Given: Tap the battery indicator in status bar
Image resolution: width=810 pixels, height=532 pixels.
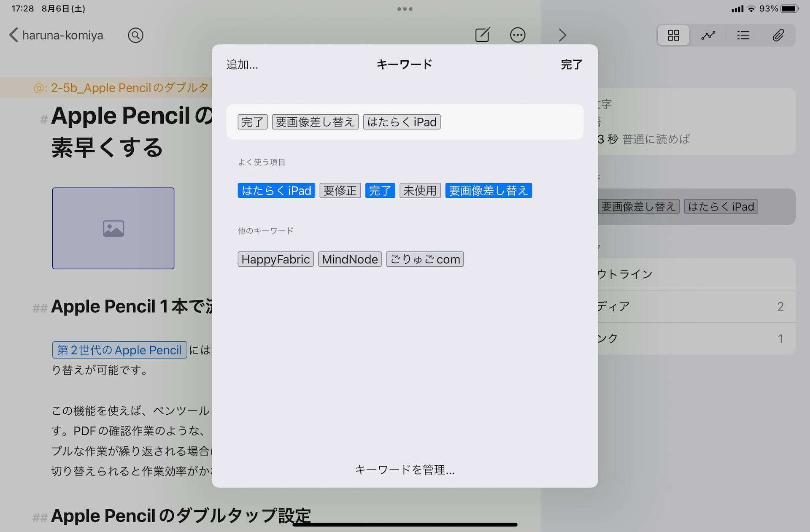Looking at the screenshot, I should (789, 8).
